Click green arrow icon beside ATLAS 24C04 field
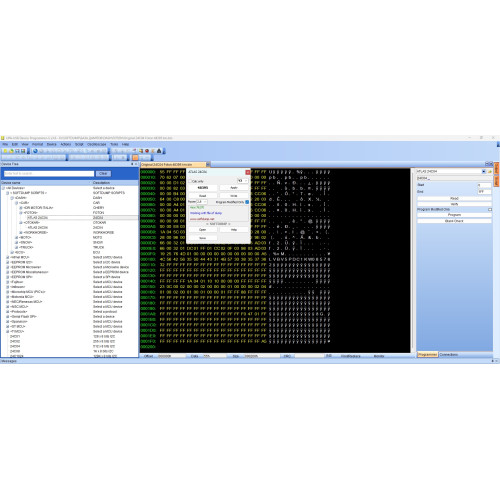The height and width of the screenshot is (500, 500). [490, 171]
